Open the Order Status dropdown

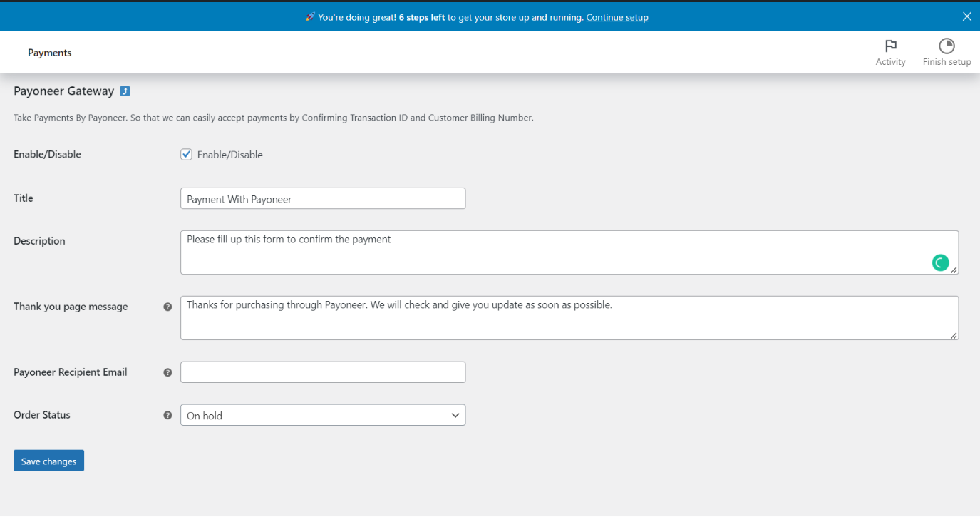tap(323, 415)
